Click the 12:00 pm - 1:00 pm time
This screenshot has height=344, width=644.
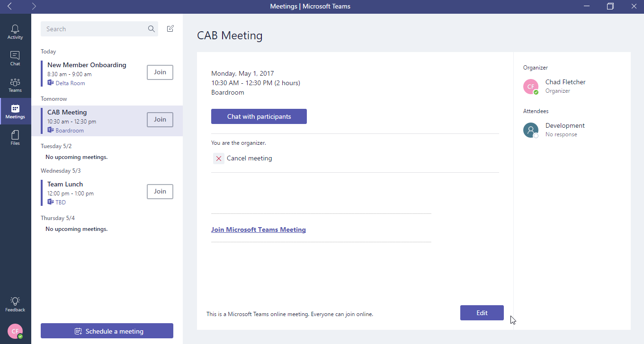click(71, 194)
